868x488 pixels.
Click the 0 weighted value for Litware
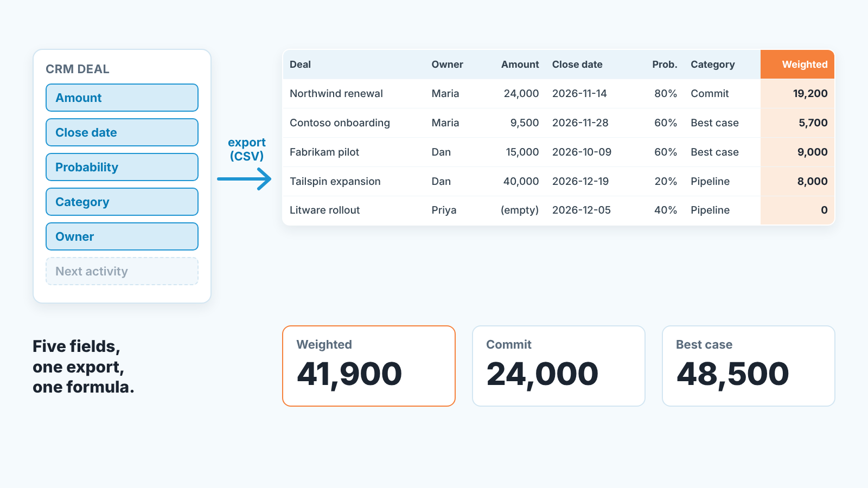tap(824, 210)
